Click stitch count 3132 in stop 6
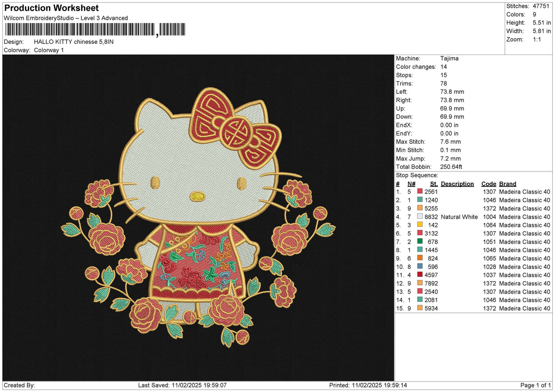This screenshot has height=392, width=555. pyautogui.click(x=431, y=233)
